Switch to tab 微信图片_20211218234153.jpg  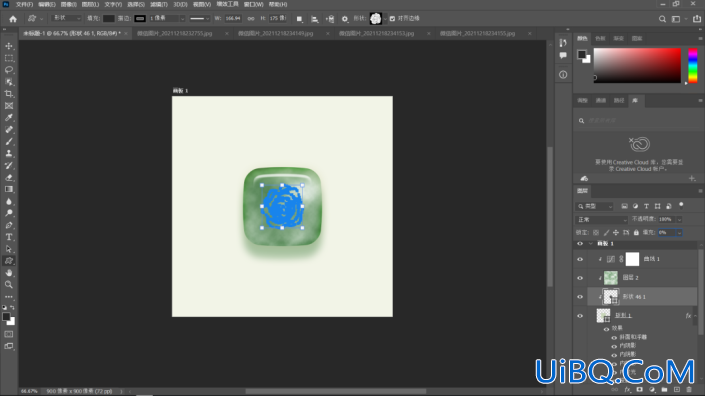[376, 34]
